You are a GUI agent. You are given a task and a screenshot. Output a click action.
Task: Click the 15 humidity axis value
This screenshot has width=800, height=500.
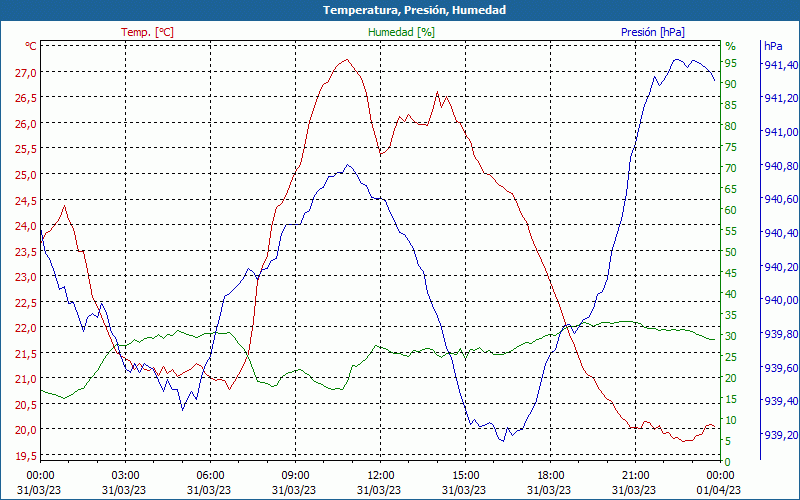tap(731, 399)
